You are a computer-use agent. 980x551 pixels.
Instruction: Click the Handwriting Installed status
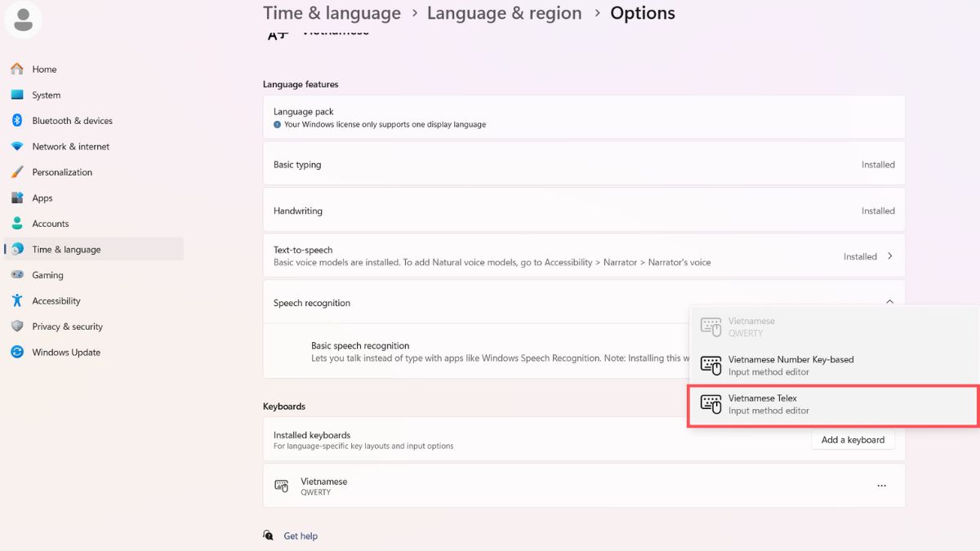(878, 211)
